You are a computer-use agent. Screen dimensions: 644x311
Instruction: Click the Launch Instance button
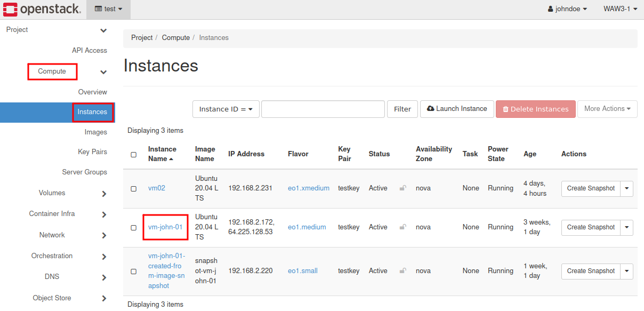coord(457,109)
